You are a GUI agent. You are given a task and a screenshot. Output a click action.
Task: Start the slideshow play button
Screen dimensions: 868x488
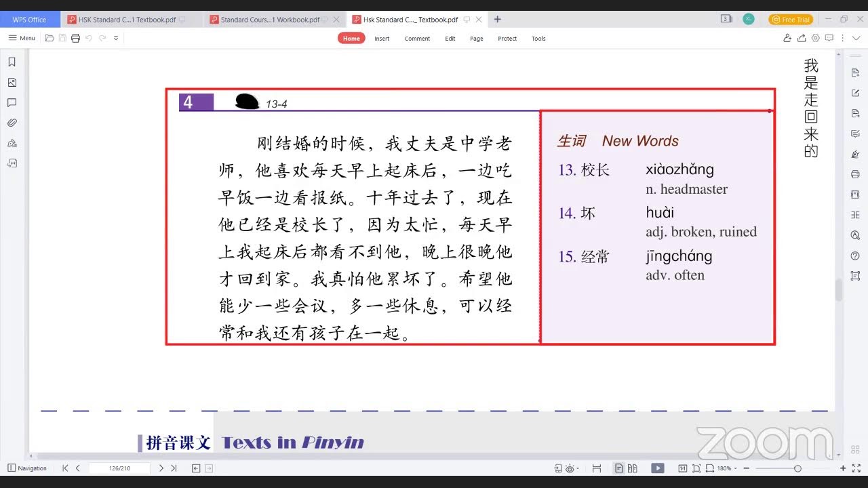pyautogui.click(x=658, y=468)
